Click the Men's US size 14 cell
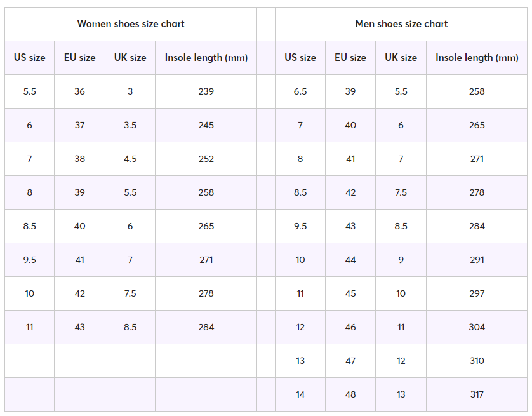532x416 pixels. (300, 394)
